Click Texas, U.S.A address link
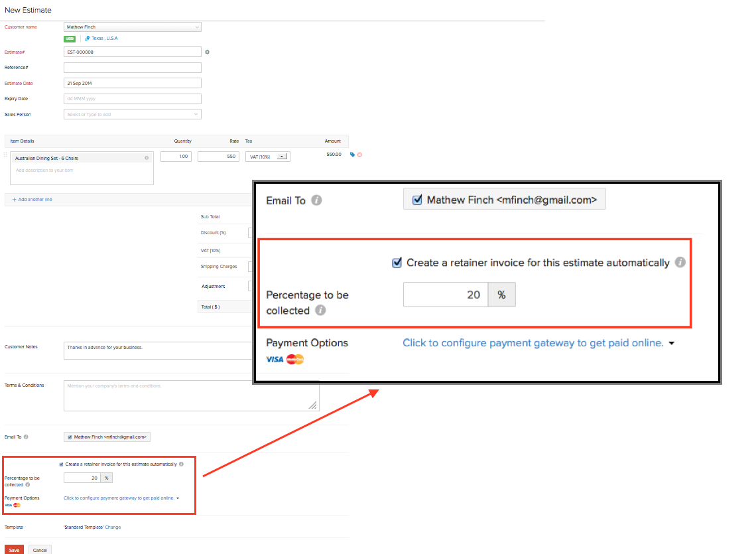 105,38
